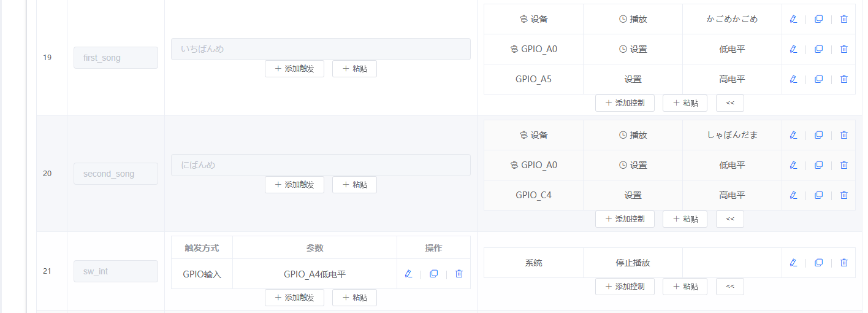Paste trigger into first_song row
The height and width of the screenshot is (313, 868).
tap(354, 69)
